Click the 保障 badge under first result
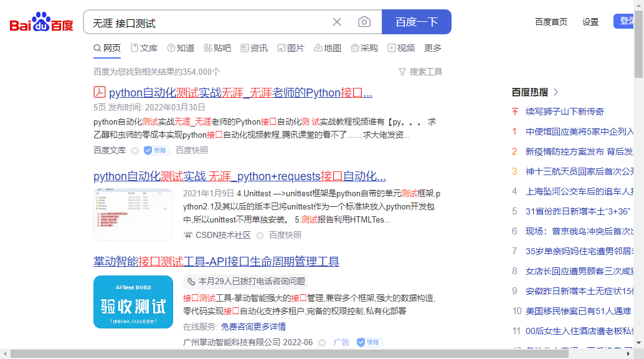 pyautogui.click(x=156, y=150)
